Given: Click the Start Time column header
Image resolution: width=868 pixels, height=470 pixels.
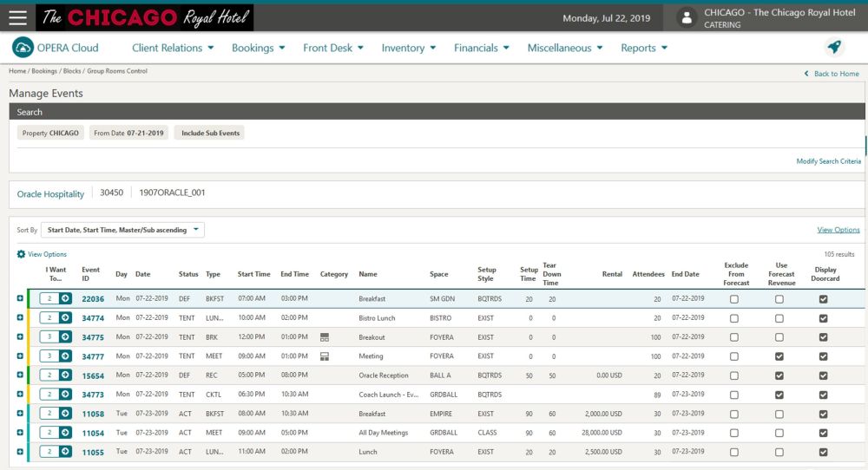Looking at the screenshot, I should (x=254, y=274).
